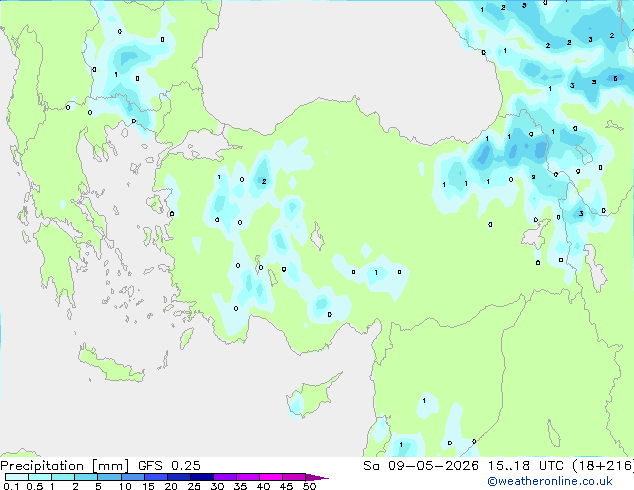This screenshot has height=490, width=634.
Task: Select the legend swatch between 15 and 20
Action: coord(155,477)
